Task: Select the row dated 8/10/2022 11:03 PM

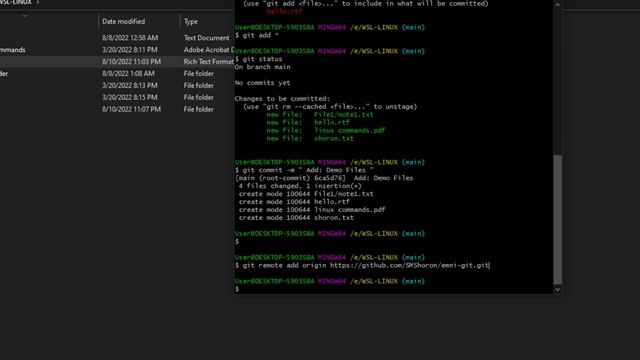Action: pos(117,61)
